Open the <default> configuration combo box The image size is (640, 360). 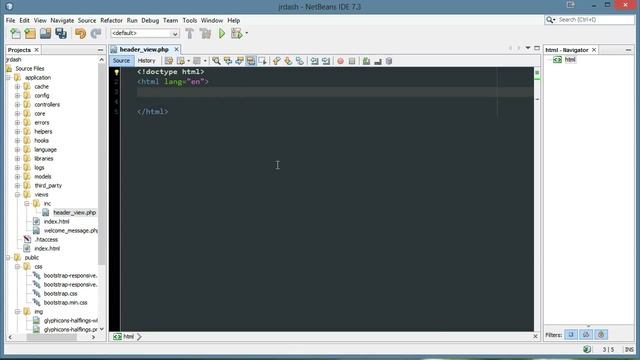pyautogui.click(x=145, y=33)
